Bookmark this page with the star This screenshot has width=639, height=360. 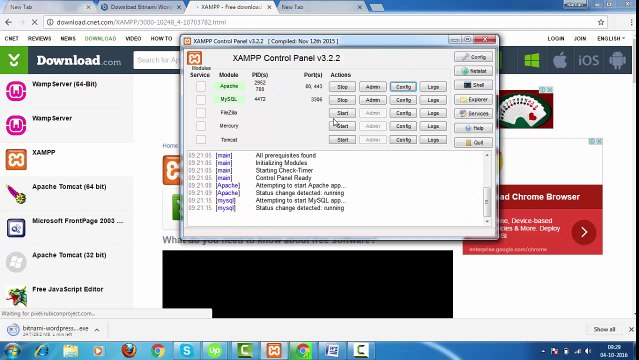[x=601, y=22]
